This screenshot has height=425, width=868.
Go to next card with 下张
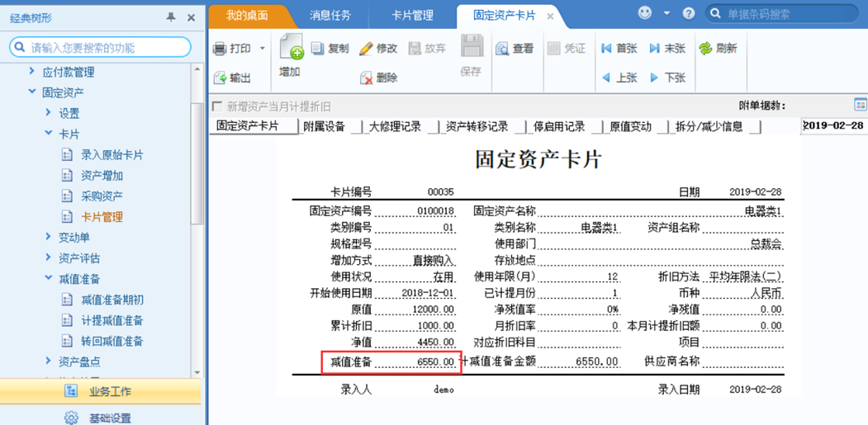pyautogui.click(x=654, y=78)
